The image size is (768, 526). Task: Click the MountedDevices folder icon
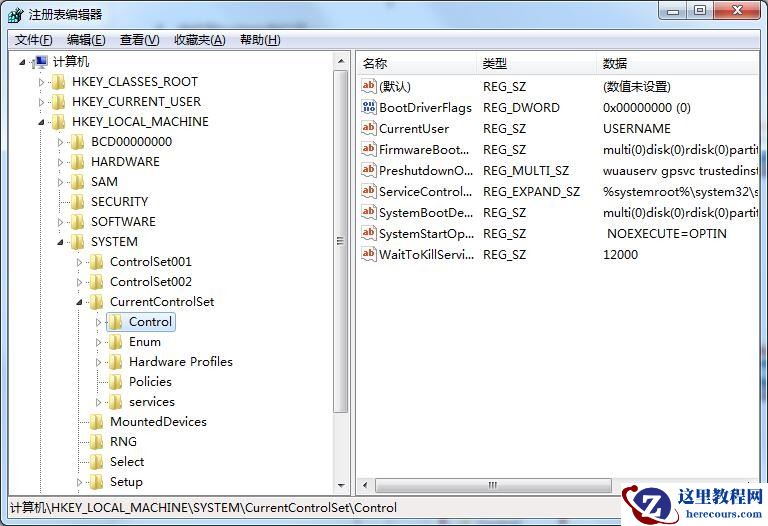[x=96, y=422]
